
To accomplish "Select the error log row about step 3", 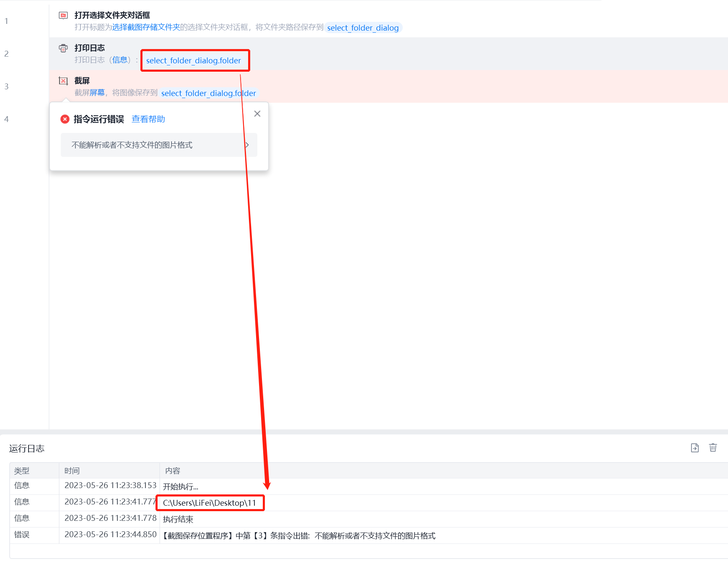I will 369,535.
